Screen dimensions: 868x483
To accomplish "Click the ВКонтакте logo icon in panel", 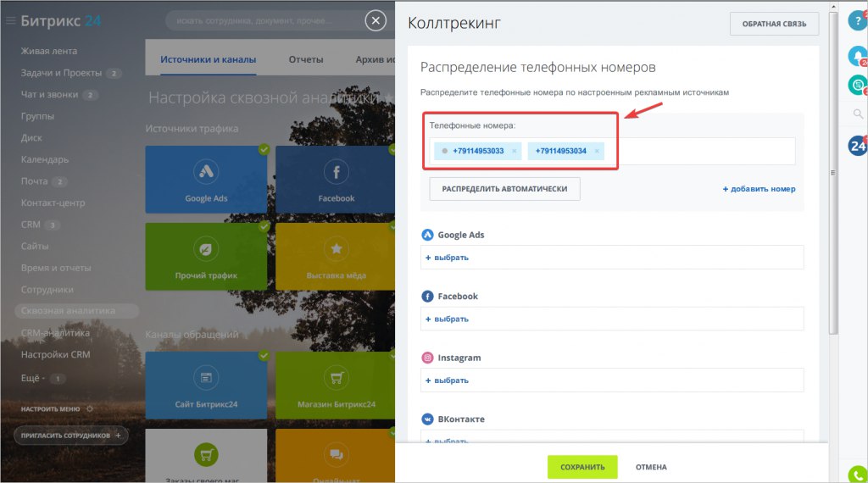I will click(427, 419).
